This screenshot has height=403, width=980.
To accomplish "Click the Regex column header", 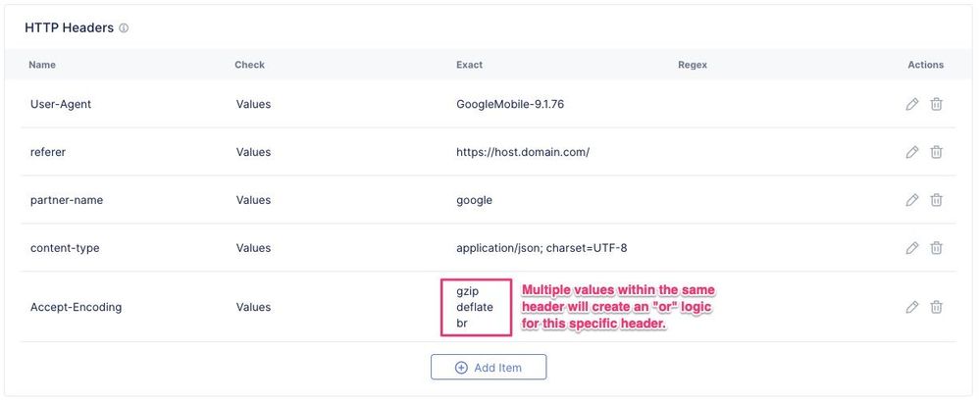I will (692, 65).
